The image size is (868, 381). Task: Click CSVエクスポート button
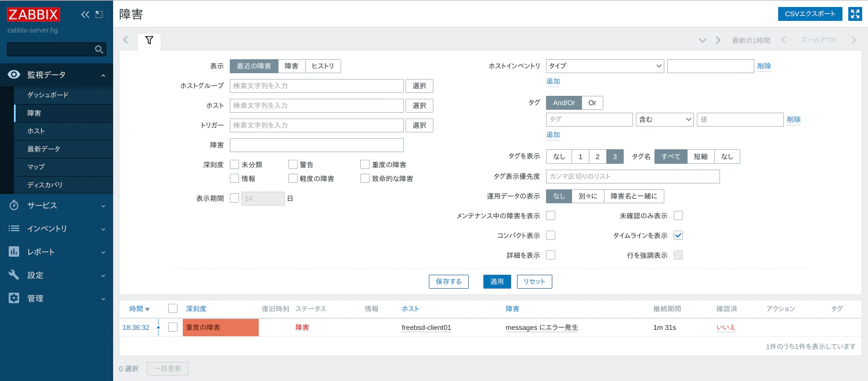click(810, 14)
